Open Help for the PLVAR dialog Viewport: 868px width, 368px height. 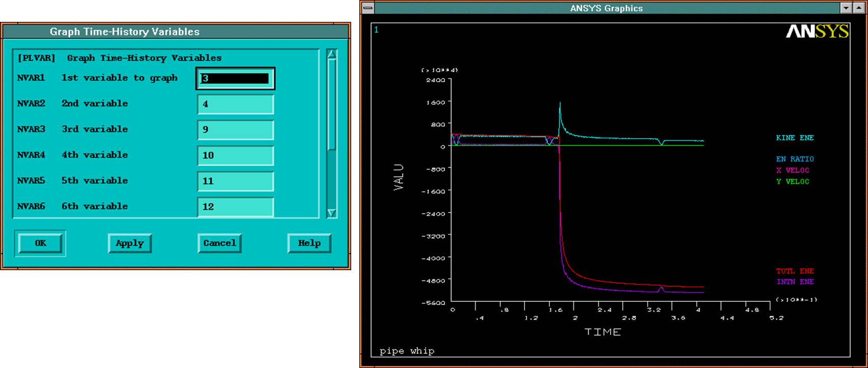[x=309, y=243]
